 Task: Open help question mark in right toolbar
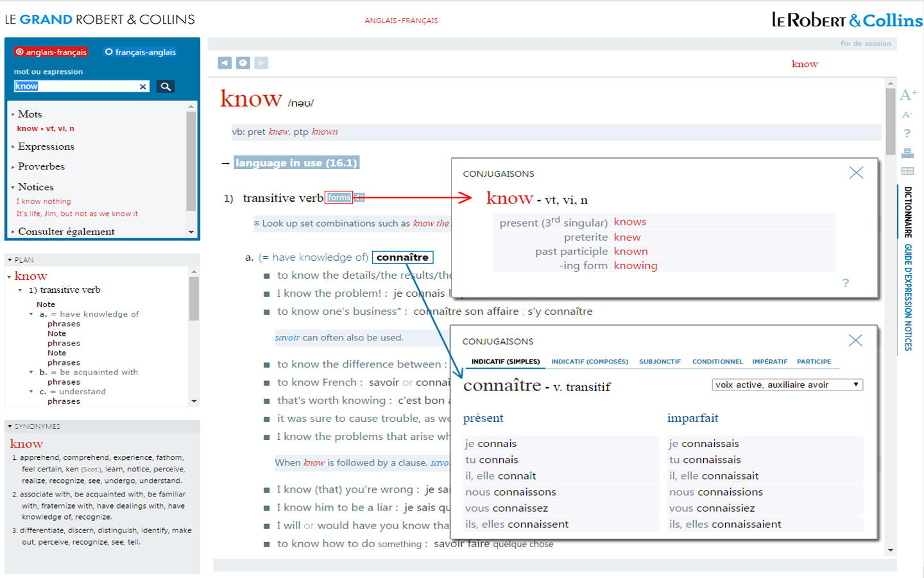click(x=907, y=134)
